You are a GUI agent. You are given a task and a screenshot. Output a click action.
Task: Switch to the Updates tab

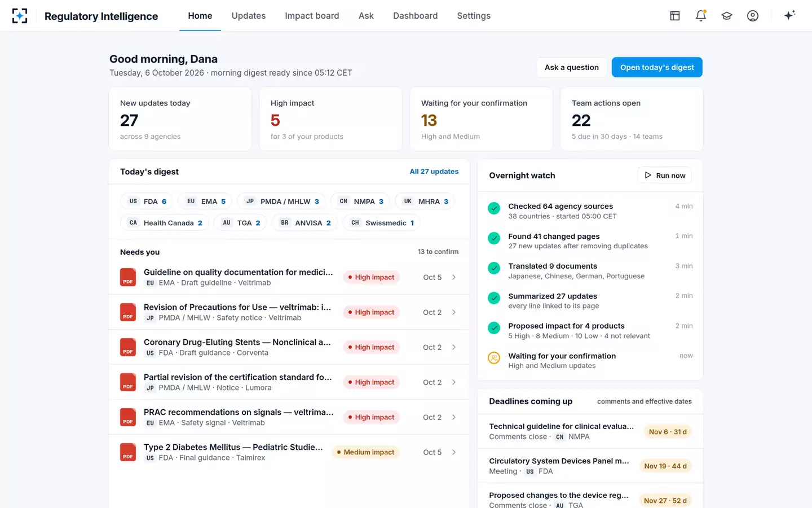click(249, 16)
